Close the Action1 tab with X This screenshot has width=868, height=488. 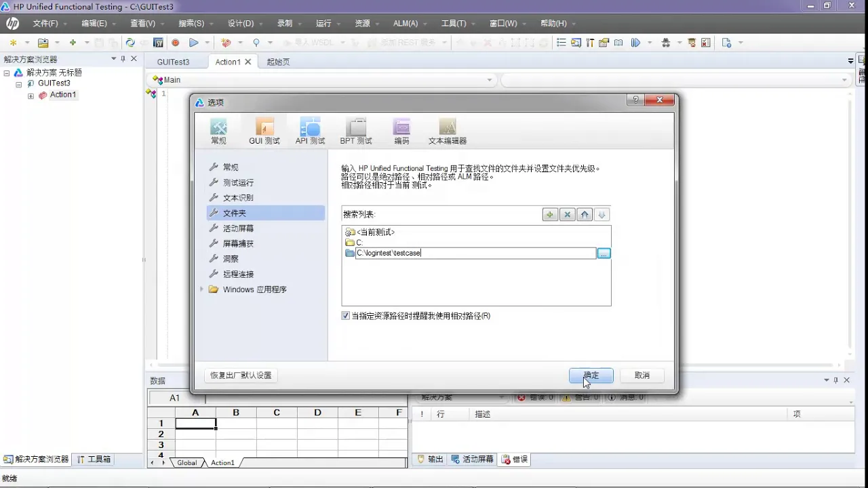(x=248, y=62)
